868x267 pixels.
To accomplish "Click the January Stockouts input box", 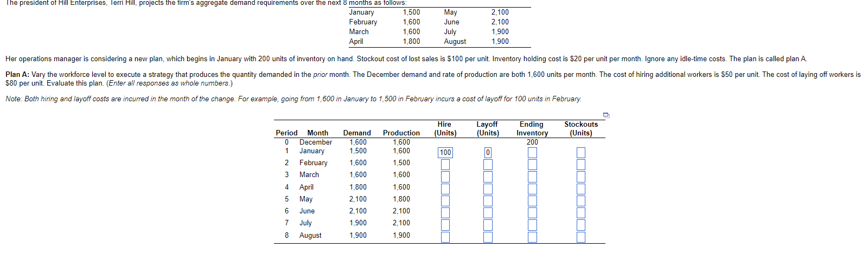I will coord(581,153).
